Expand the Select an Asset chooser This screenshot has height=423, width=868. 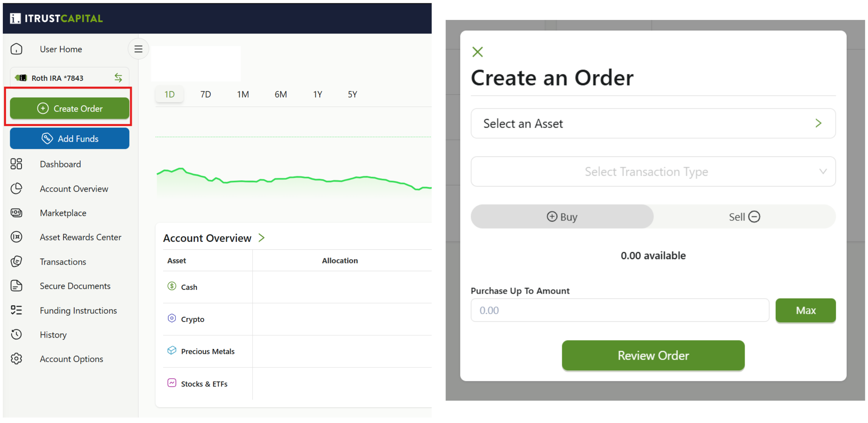[x=653, y=124]
